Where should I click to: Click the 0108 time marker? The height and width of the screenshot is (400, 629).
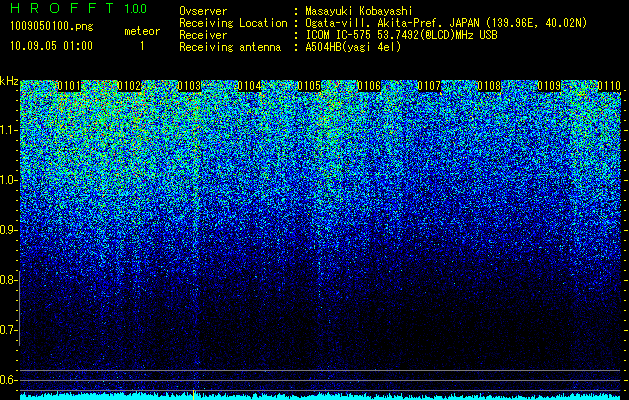click(x=489, y=86)
